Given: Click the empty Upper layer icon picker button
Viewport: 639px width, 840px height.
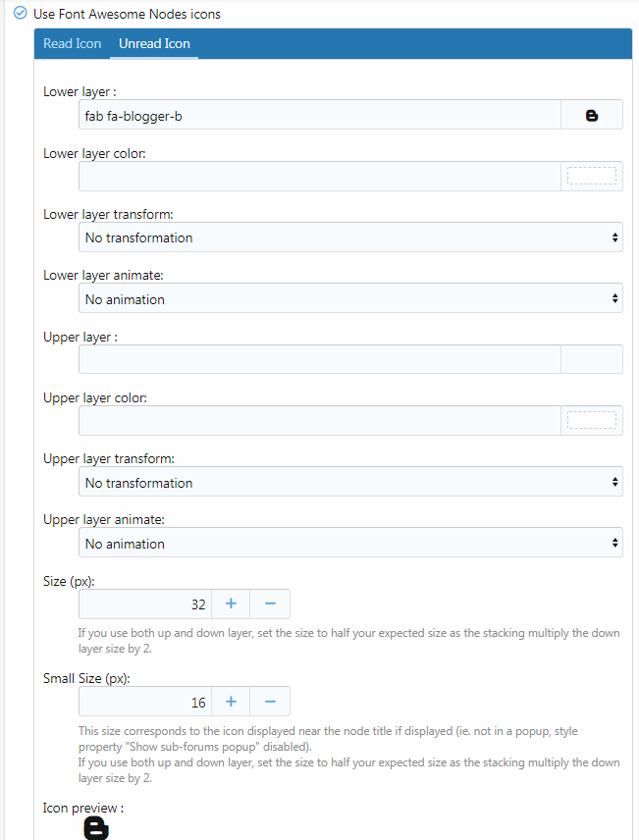Looking at the screenshot, I should tap(591, 359).
